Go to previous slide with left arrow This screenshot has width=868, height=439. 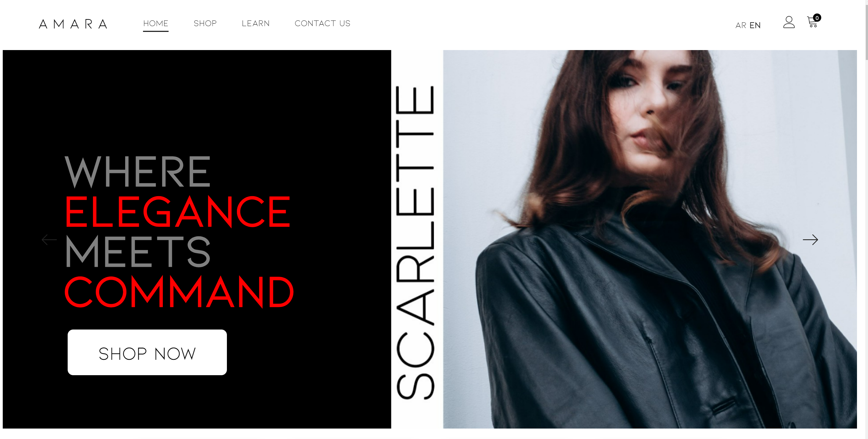click(49, 240)
